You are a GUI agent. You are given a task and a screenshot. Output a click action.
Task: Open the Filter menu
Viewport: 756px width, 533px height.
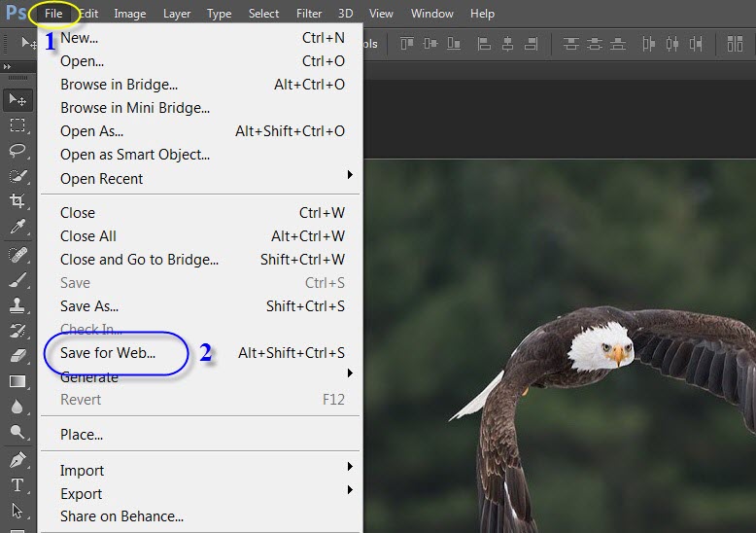coord(309,14)
